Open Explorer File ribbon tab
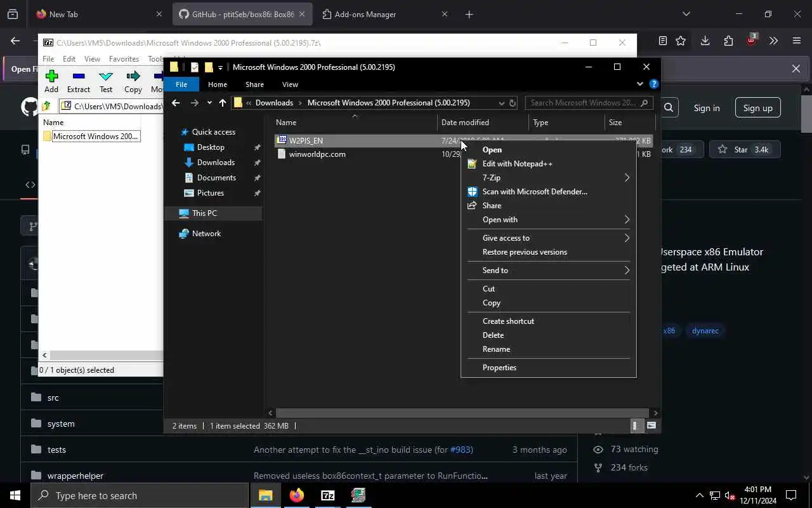The height and width of the screenshot is (508, 812). tap(181, 84)
